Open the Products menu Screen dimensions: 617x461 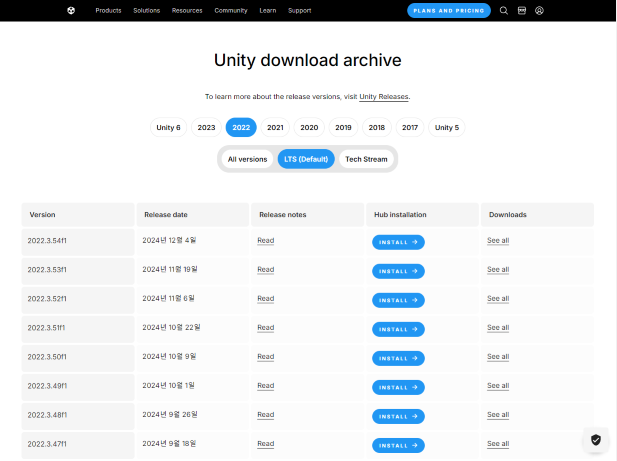coord(108,11)
